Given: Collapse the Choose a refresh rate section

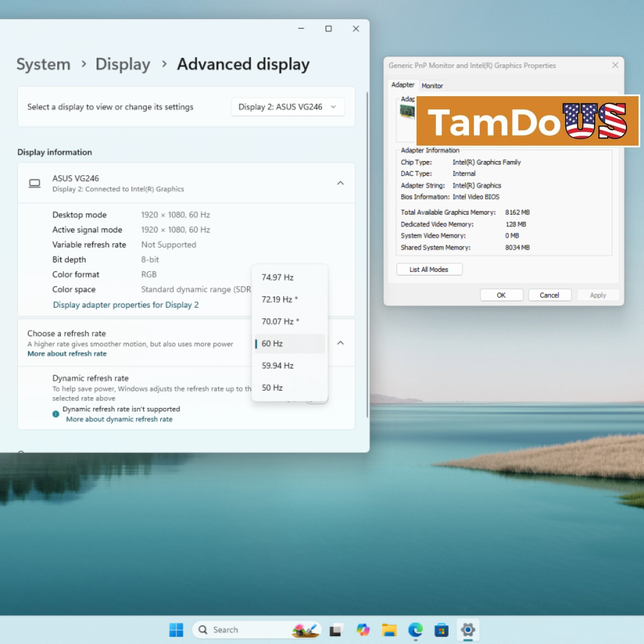Looking at the screenshot, I should point(340,343).
